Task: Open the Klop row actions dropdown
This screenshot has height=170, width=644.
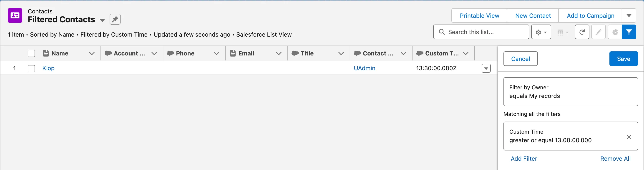Action: pyautogui.click(x=486, y=68)
